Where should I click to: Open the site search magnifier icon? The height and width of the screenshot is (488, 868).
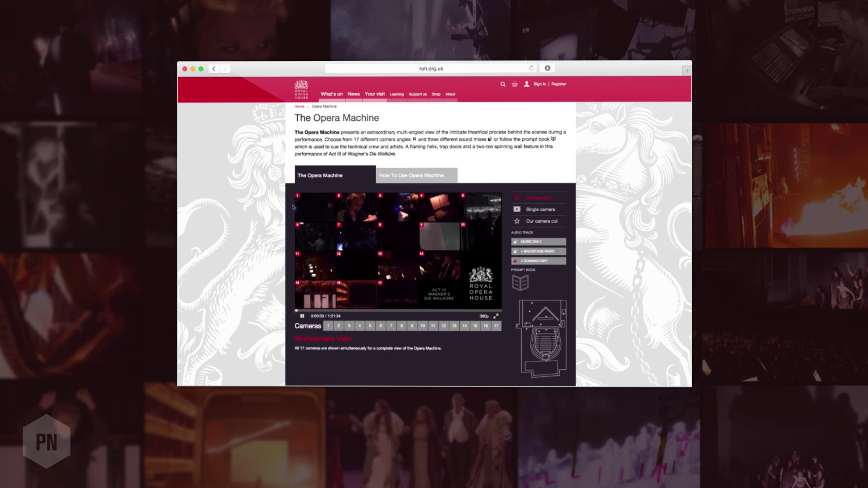(503, 84)
